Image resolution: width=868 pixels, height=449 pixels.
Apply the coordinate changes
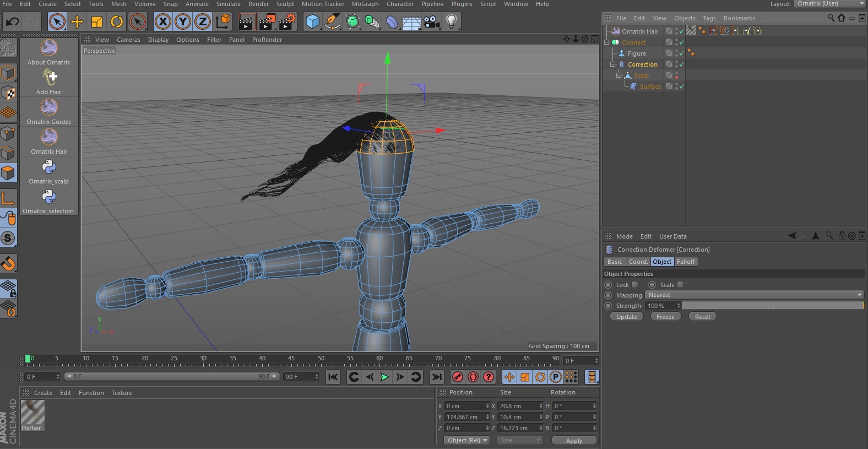coord(574,441)
